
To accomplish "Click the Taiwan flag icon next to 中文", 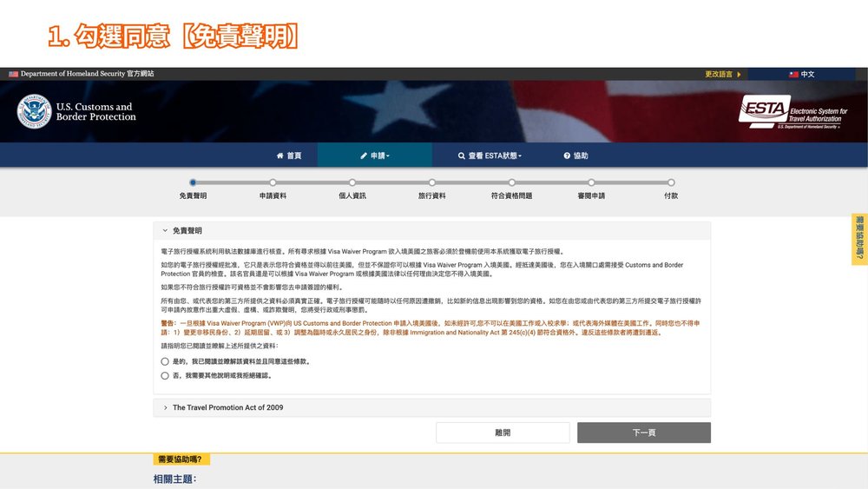I will [794, 74].
